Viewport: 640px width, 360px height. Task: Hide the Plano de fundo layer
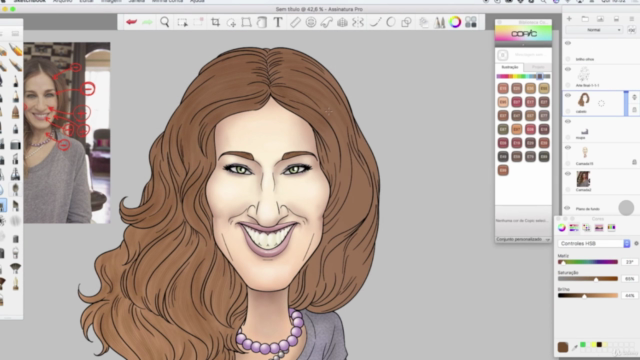coord(567,208)
